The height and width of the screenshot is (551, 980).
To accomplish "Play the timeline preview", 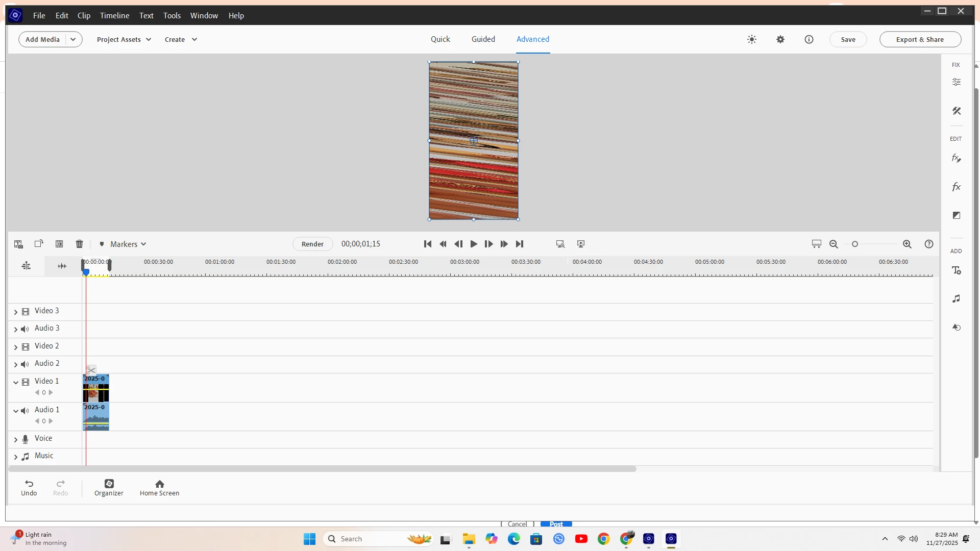I will 473,244.
